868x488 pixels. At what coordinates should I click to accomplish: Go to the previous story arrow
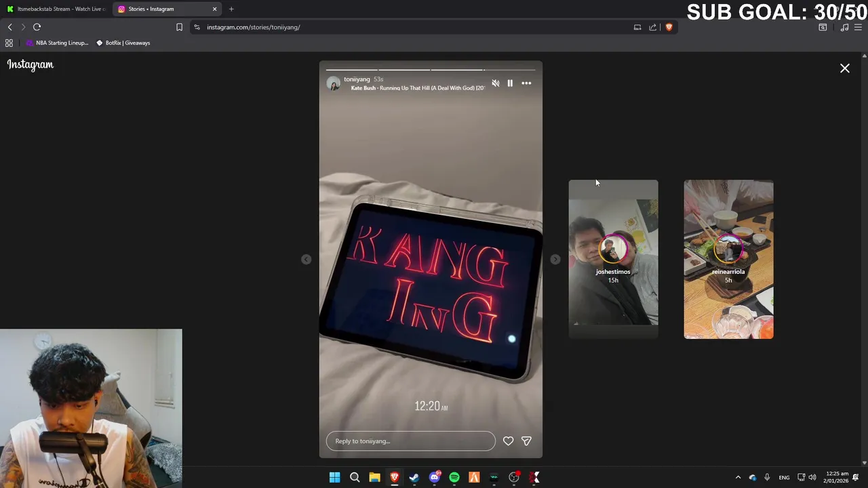point(307,260)
